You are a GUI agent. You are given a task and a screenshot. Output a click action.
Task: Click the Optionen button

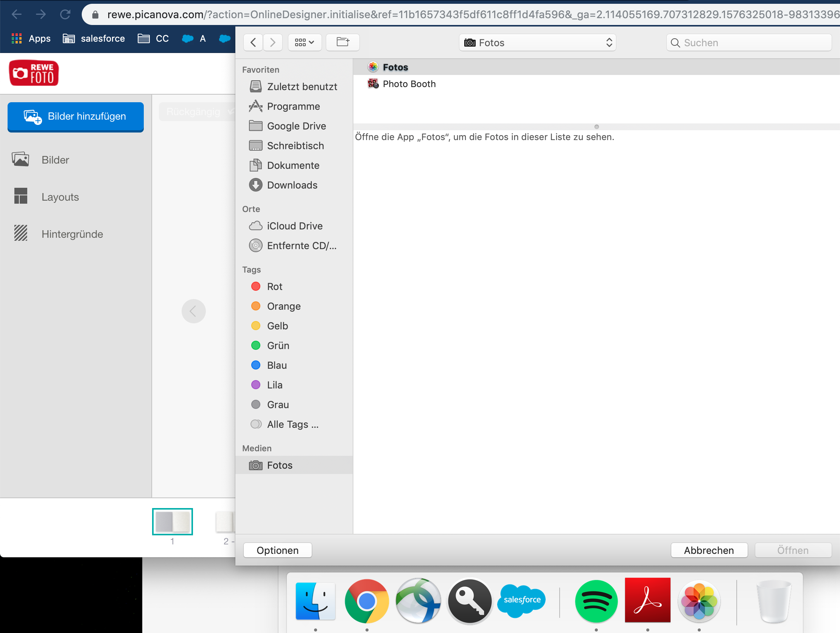pyautogui.click(x=277, y=550)
